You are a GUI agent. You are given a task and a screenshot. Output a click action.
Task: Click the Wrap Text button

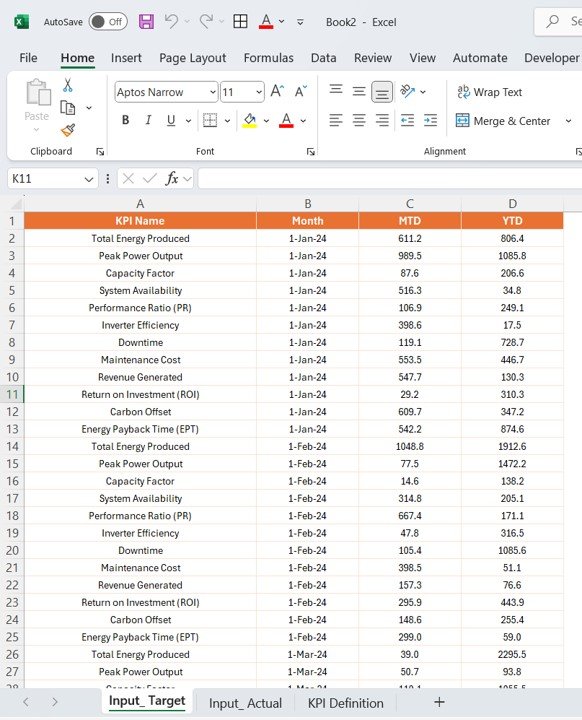tap(490, 92)
